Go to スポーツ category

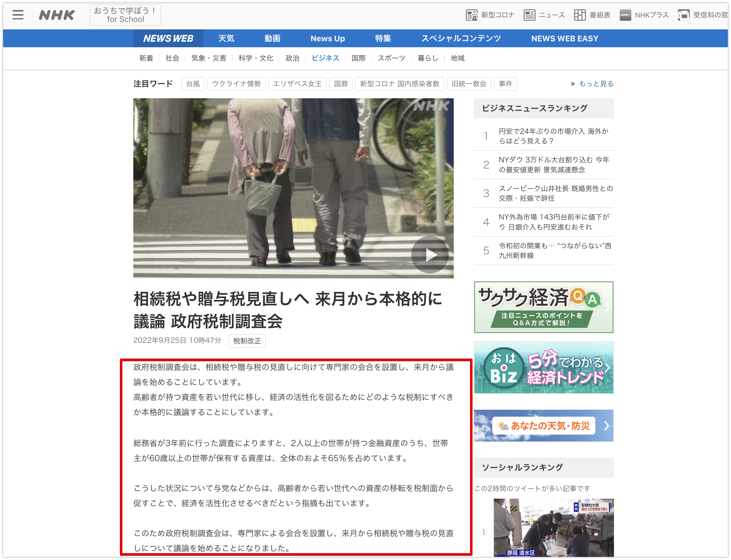click(391, 58)
